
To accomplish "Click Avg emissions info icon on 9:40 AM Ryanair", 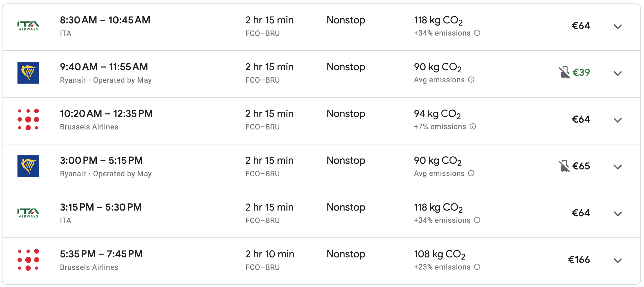I will coord(471,80).
